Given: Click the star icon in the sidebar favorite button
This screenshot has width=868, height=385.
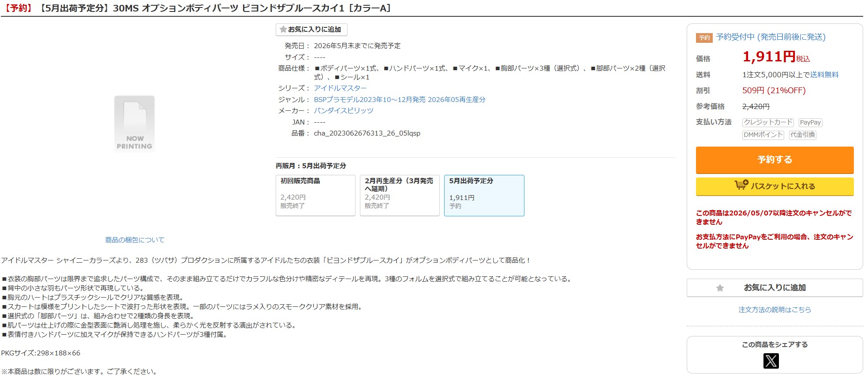Looking at the screenshot, I should pos(720,288).
